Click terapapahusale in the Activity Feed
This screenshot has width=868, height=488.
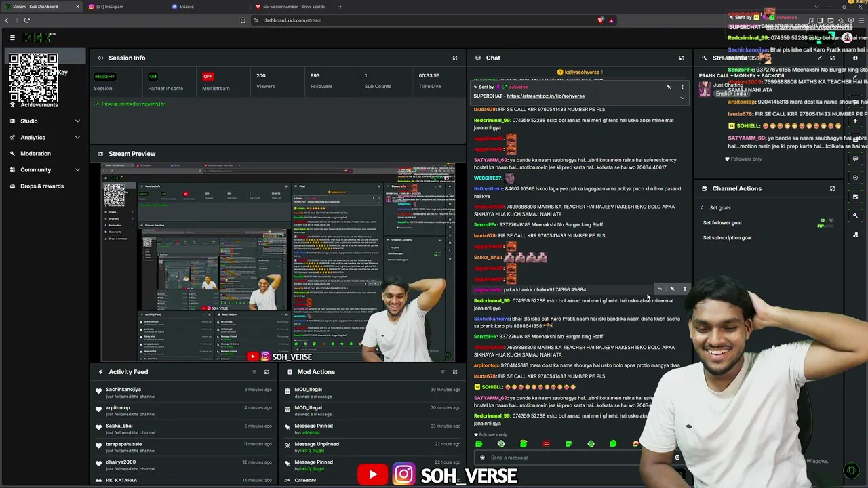[124, 444]
